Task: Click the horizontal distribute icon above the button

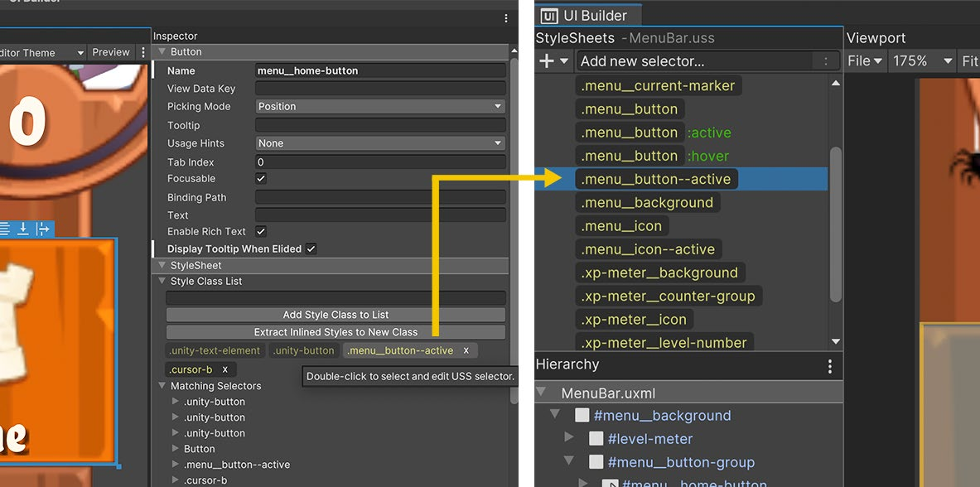Action: coord(42,229)
